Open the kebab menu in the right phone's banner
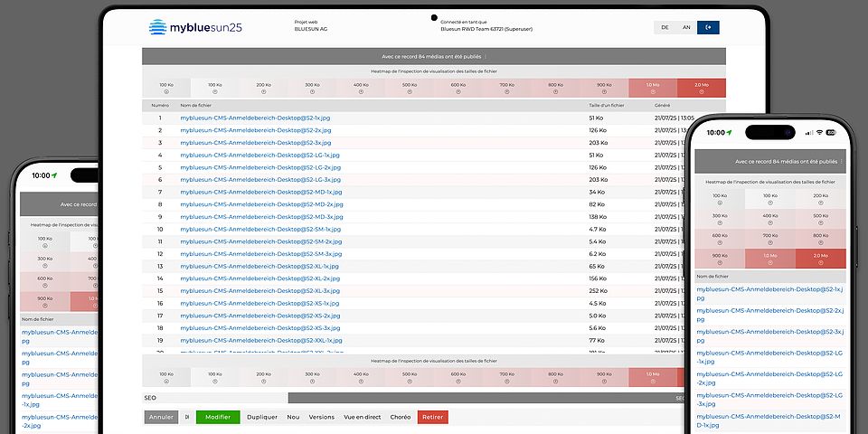The width and height of the screenshot is (868, 434). 842,162
